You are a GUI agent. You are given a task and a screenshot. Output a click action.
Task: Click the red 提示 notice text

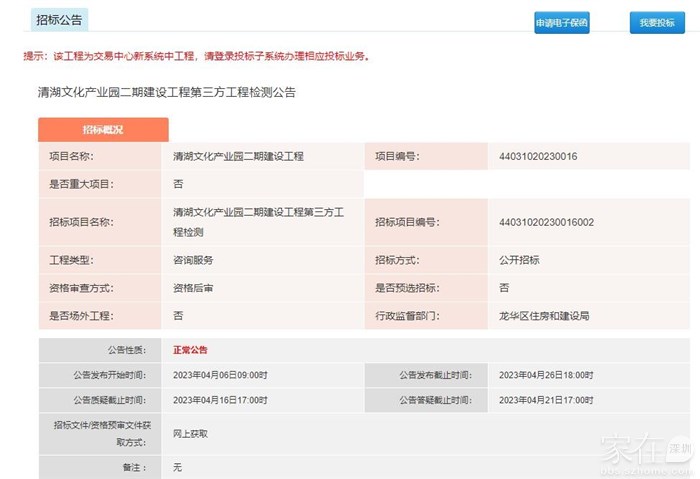click(x=196, y=56)
